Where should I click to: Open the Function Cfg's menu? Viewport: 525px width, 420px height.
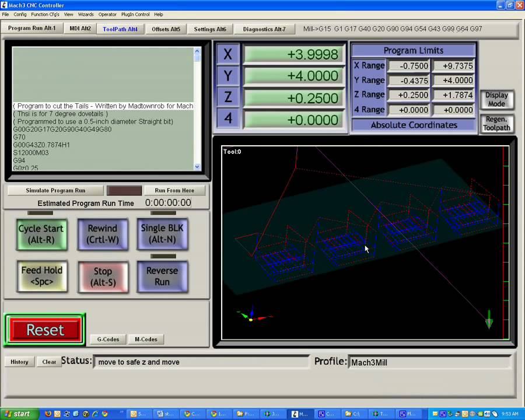click(45, 15)
